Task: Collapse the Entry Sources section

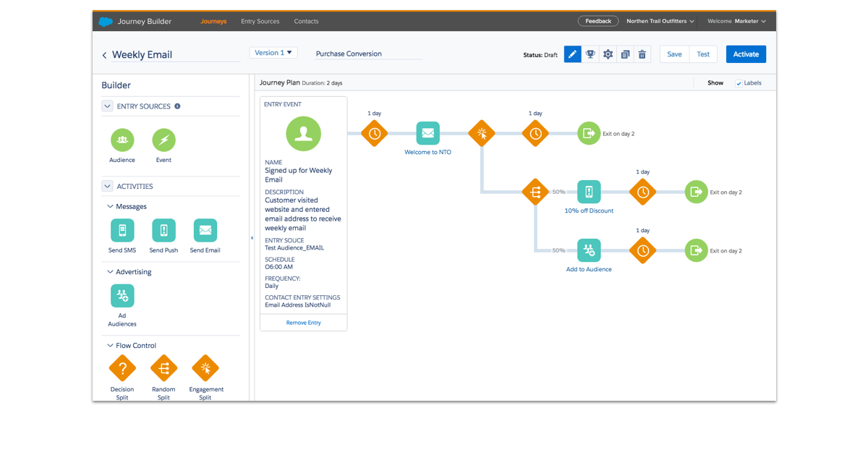Action: pos(108,106)
